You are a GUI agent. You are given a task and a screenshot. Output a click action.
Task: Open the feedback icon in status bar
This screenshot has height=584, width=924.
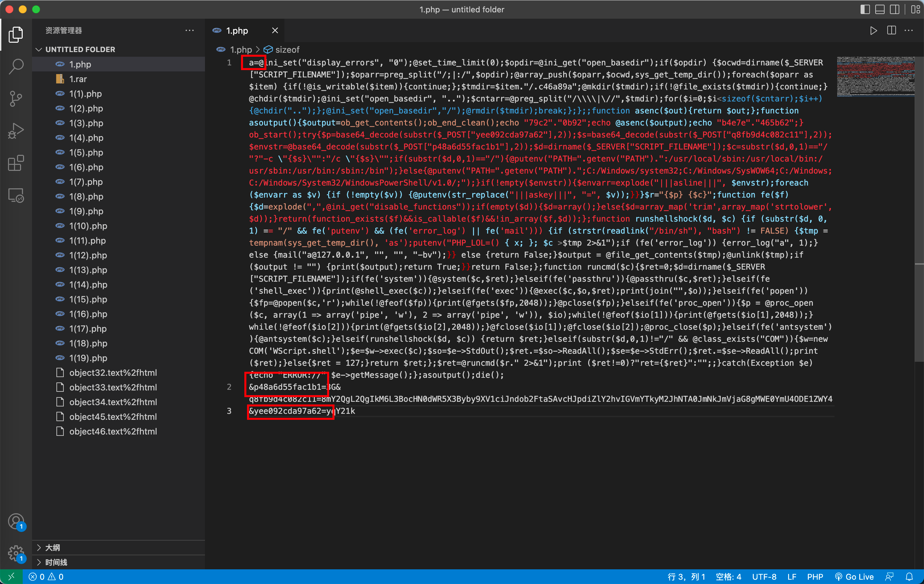tap(889, 576)
